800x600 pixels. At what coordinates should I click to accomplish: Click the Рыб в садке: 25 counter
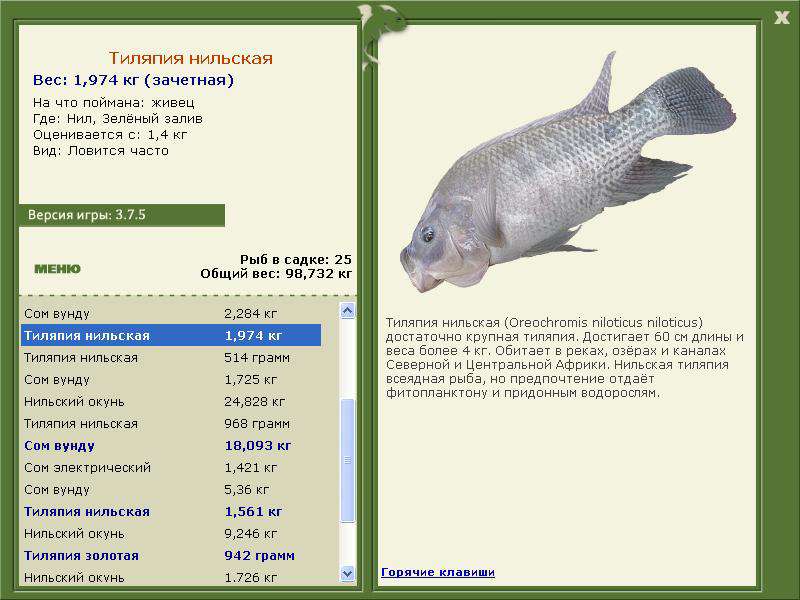296,260
